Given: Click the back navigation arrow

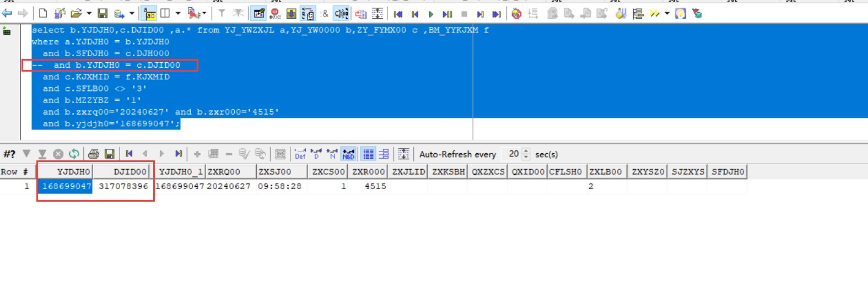Looking at the screenshot, I should (x=7, y=13).
